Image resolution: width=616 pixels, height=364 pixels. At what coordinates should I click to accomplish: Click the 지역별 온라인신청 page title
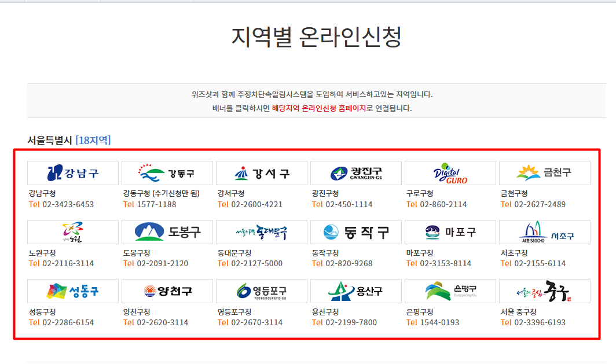click(316, 37)
